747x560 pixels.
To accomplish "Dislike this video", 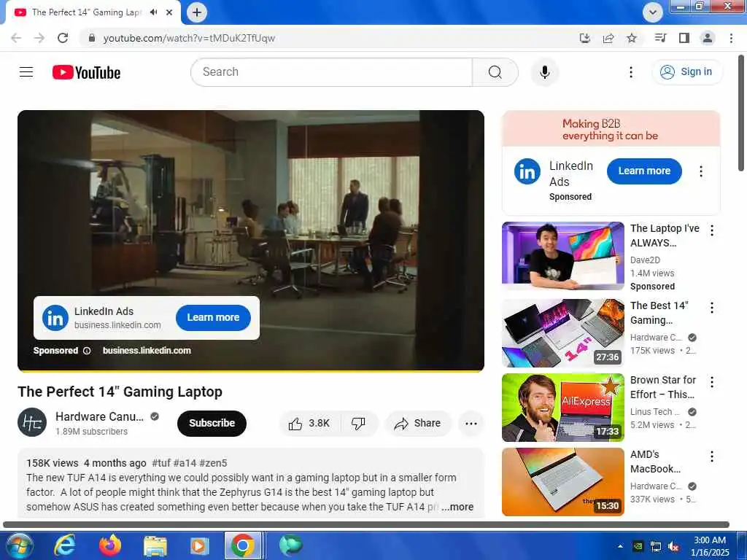I will tap(358, 424).
